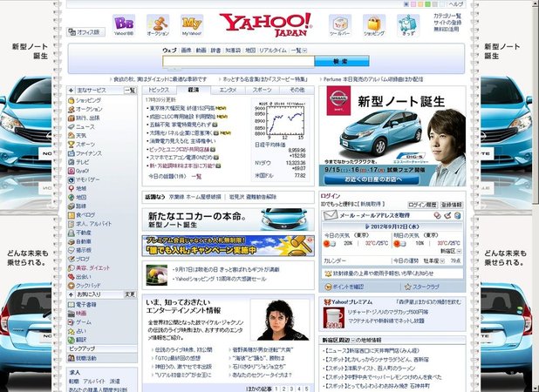Open the ショッピング bag icon in header
539x392 pixels.
pyautogui.click(x=374, y=25)
